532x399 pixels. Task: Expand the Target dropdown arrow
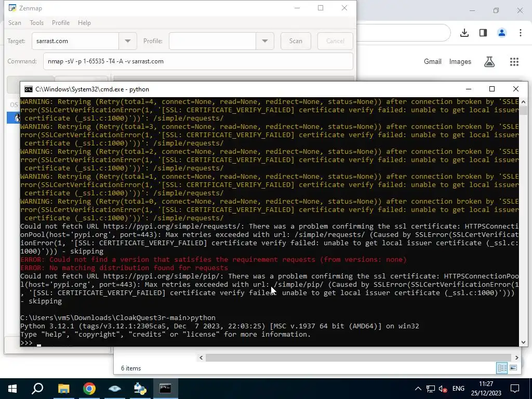point(128,41)
